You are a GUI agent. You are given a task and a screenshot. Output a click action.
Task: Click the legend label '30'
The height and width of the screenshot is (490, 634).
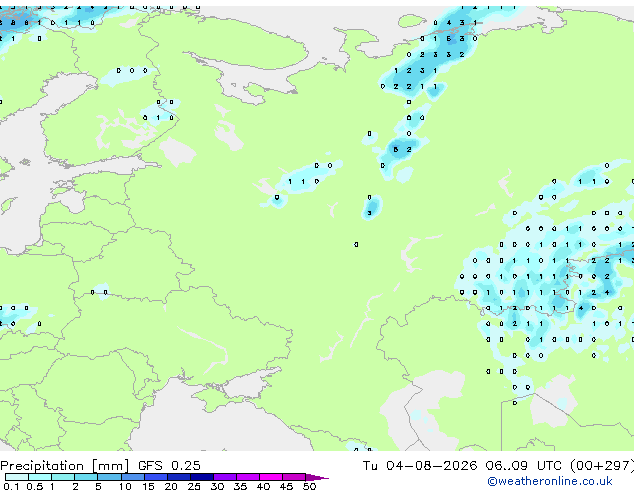pos(217,486)
